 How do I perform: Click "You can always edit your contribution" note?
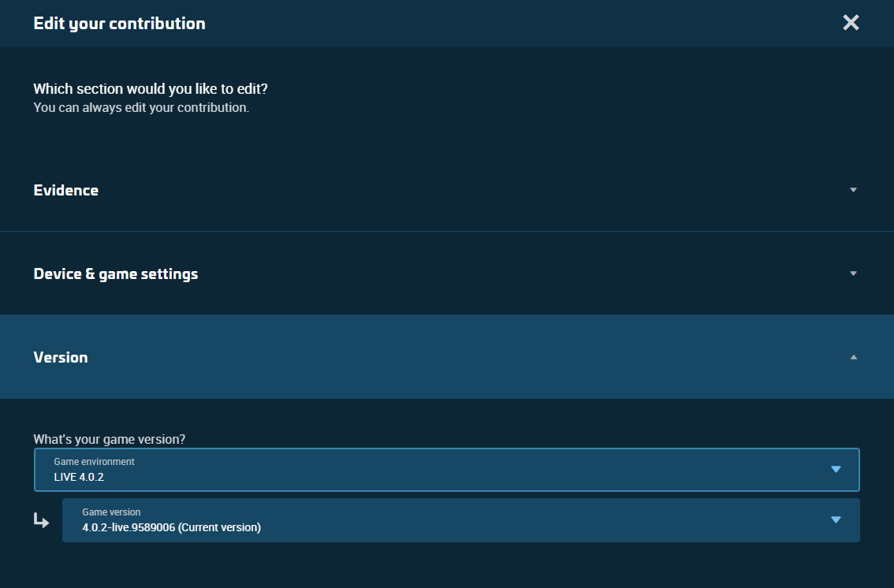[x=141, y=107]
